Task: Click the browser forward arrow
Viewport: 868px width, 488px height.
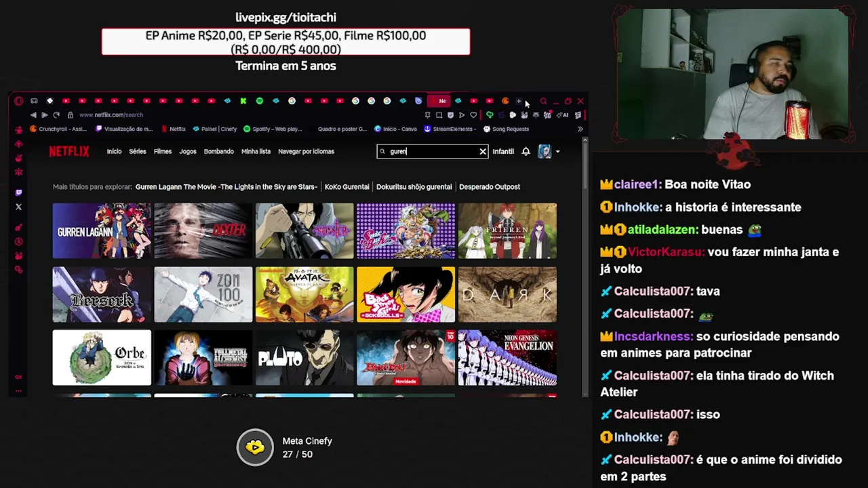Action: 45,115
